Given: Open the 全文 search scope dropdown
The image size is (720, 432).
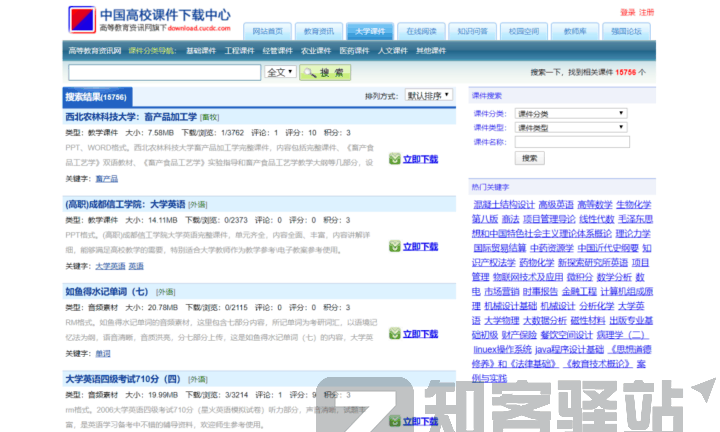Looking at the screenshot, I should point(280,72).
